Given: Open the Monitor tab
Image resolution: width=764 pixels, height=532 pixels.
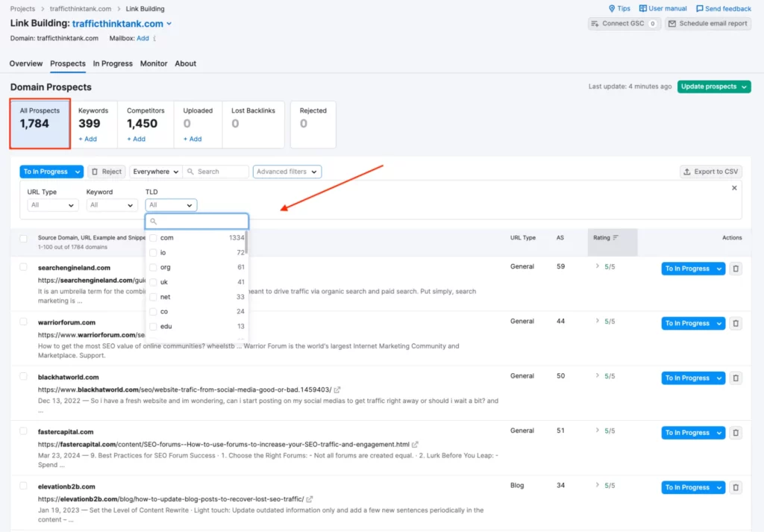Looking at the screenshot, I should 153,63.
